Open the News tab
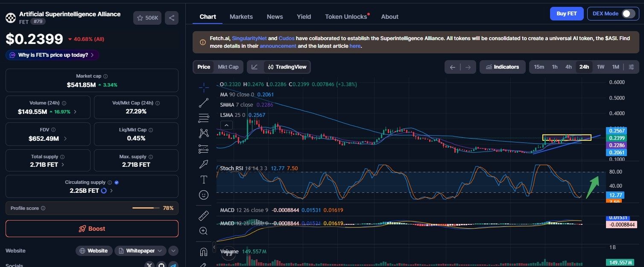Viewport: 644px width, 267px height. (275, 17)
